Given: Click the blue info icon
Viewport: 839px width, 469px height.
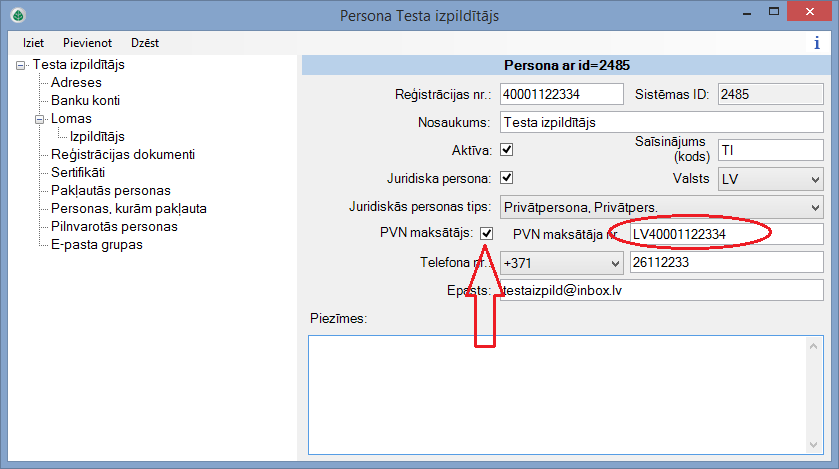Looking at the screenshot, I should click(817, 43).
